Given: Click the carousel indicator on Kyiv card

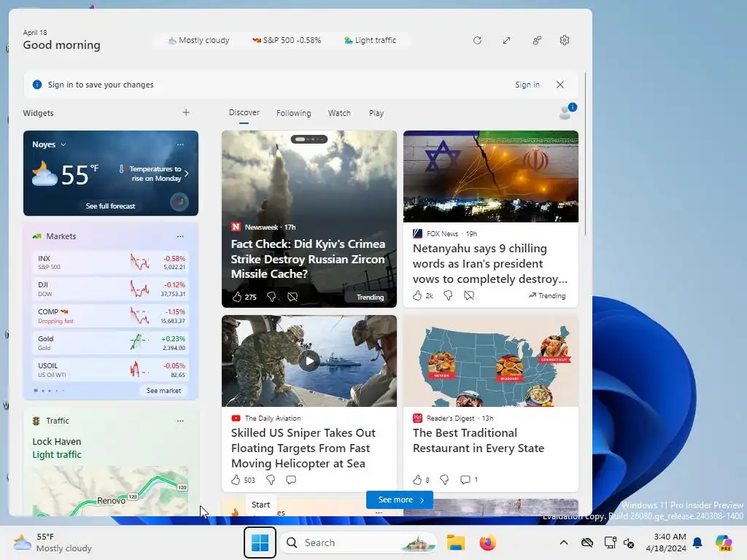Looking at the screenshot, I should [309, 139].
